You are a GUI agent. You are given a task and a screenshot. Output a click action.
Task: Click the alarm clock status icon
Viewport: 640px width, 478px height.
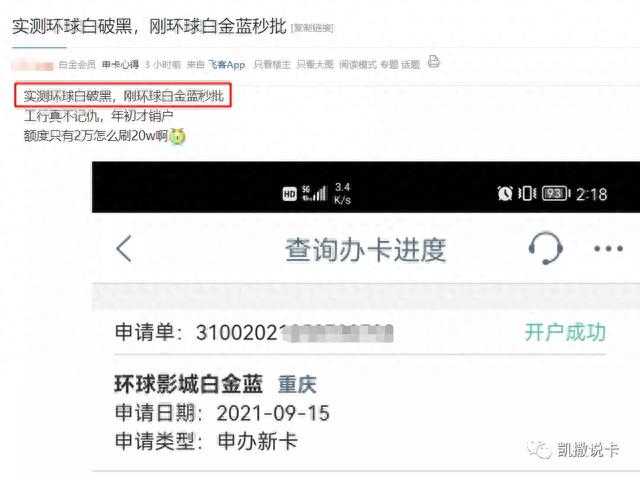click(505, 193)
